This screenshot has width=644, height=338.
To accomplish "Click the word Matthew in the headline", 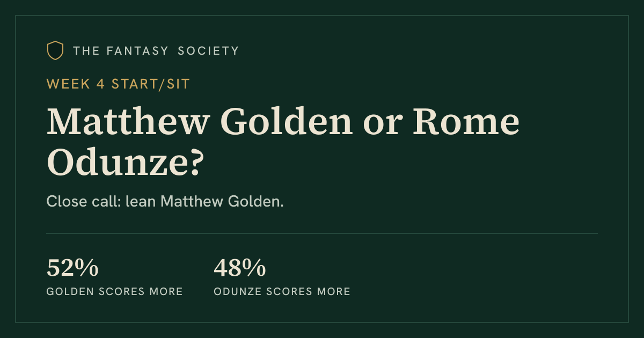I will (128, 122).
